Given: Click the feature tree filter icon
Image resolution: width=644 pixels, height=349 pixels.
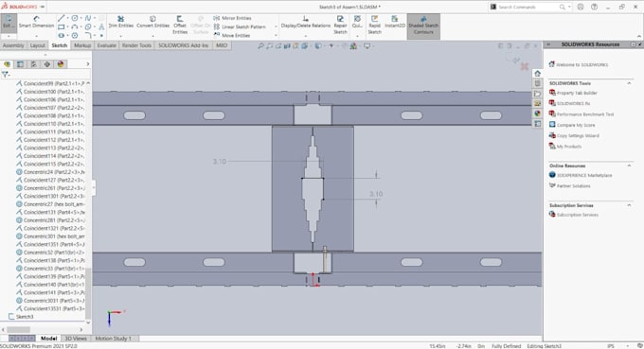Looking at the screenshot, I should click(x=5, y=75).
